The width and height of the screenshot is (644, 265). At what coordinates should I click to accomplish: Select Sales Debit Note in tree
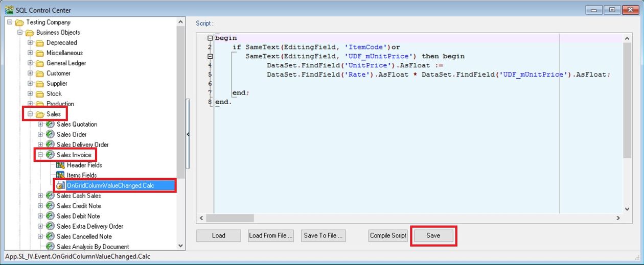tap(78, 216)
